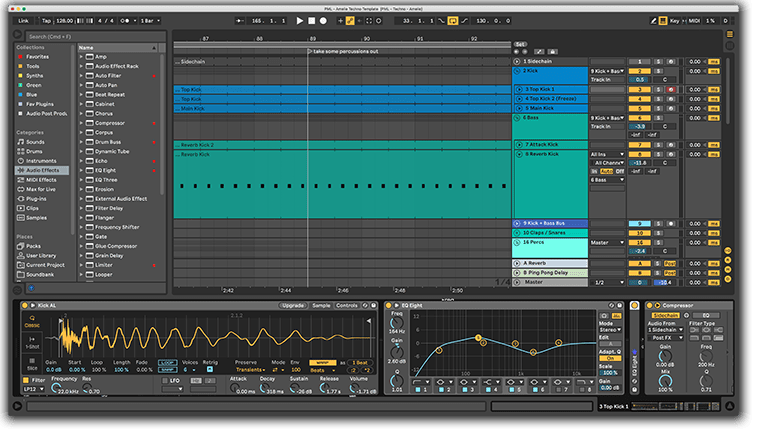768x432 pixels.
Task: Toggle track activator for 2 Kick
Action: (x=640, y=71)
